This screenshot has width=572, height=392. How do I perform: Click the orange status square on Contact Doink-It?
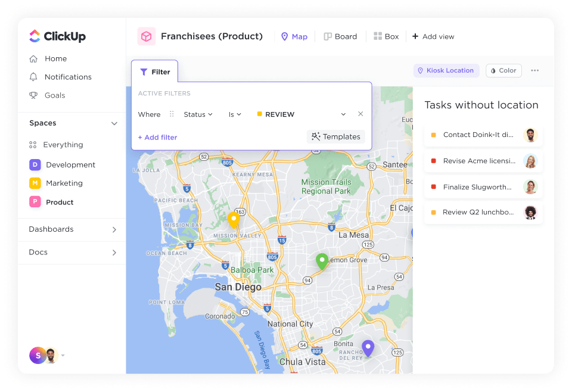[433, 135]
